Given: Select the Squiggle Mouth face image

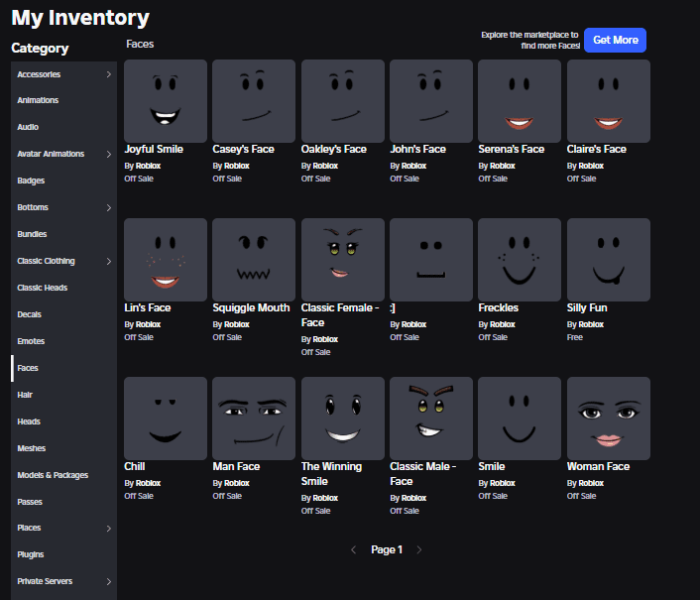Looking at the screenshot, I should pos(254,259).
